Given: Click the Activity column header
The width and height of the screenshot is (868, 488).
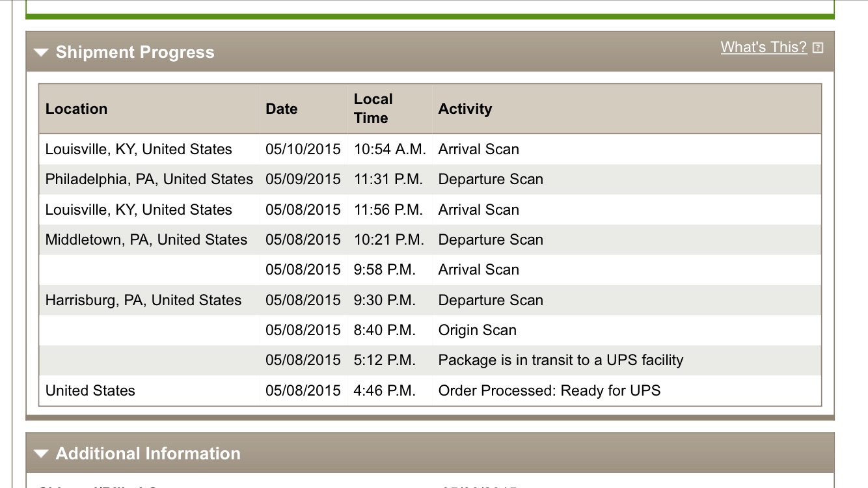Looking at the screenshot, I should click(x=465, y=109).
